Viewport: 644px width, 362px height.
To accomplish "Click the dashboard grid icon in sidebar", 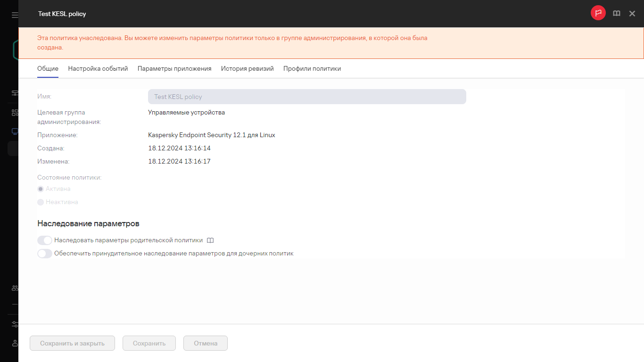I will tap(15, 113).
